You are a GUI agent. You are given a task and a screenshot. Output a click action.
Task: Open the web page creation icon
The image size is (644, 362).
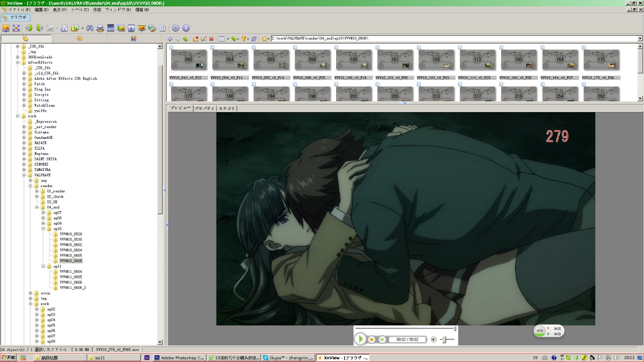coord(152,28)
